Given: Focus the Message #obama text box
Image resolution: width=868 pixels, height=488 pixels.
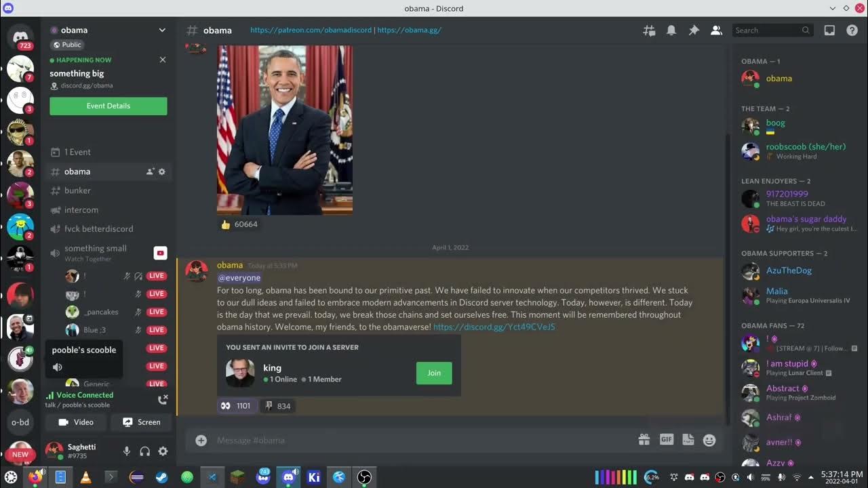Looking at the screenshot, I should click(420, 441).
